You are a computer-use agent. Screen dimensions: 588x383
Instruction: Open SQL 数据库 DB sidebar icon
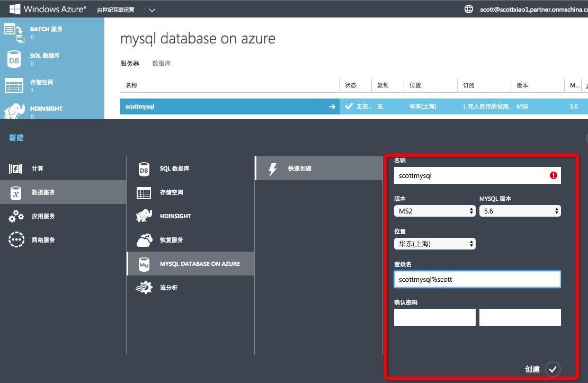click(x=14, y=59)
